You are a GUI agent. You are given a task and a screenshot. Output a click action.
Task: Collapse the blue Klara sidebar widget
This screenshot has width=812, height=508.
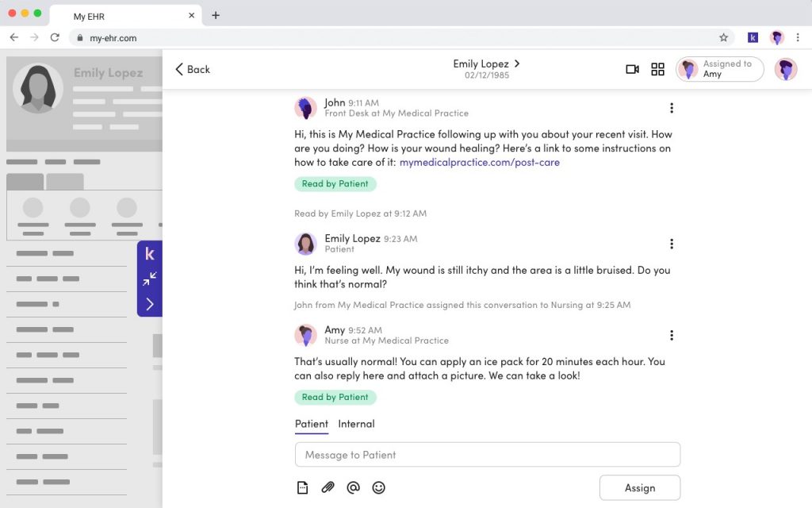[x=150, y=279]
